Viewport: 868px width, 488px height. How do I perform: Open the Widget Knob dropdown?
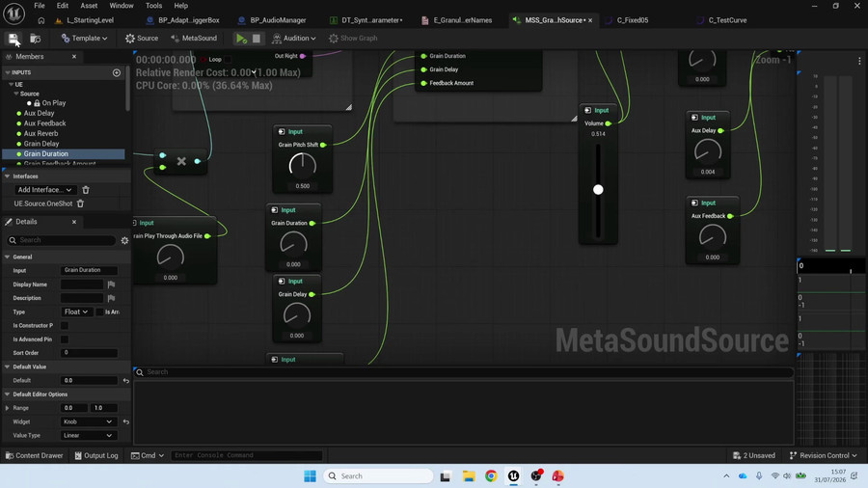click(x=88, y=421)
